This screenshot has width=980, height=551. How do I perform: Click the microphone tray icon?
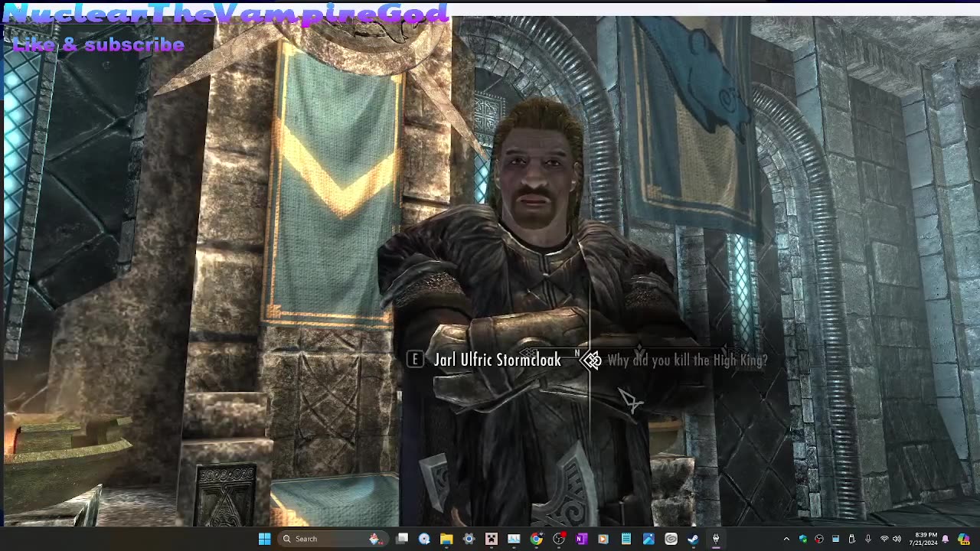pyautogui.click(x=868, y=539)
